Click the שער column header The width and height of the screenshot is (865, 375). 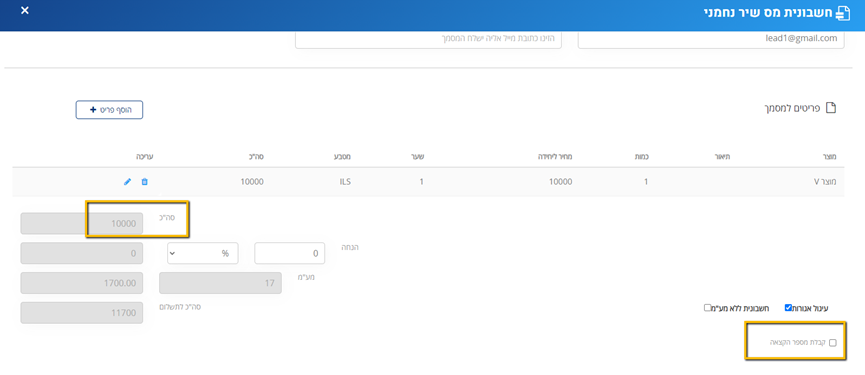click(418, 157)
